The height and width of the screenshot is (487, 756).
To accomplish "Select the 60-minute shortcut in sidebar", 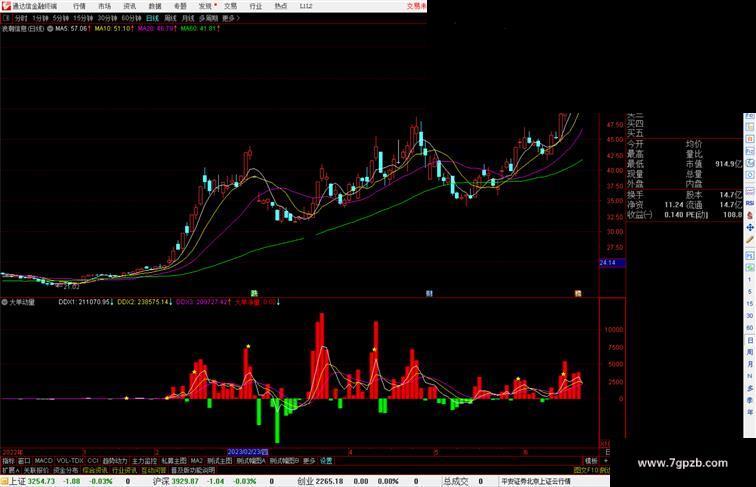I will pos(750,328).
